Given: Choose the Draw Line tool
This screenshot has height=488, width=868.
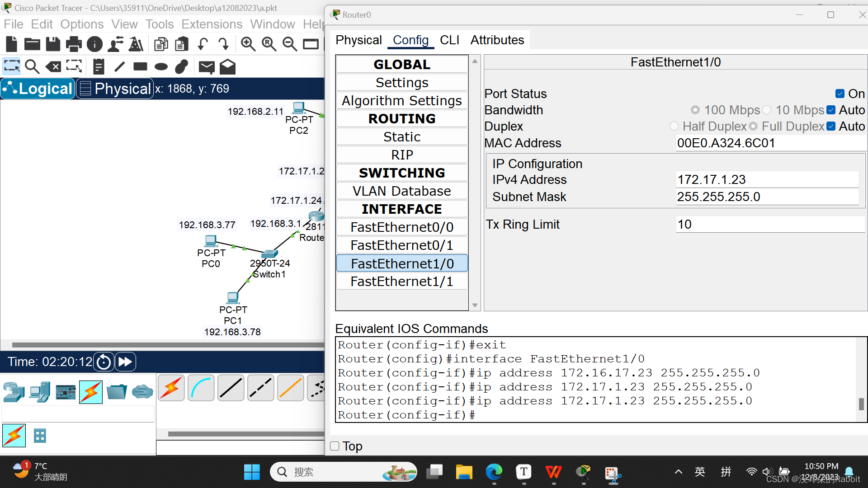Looking at the screenshot, I should click(119, 66).
